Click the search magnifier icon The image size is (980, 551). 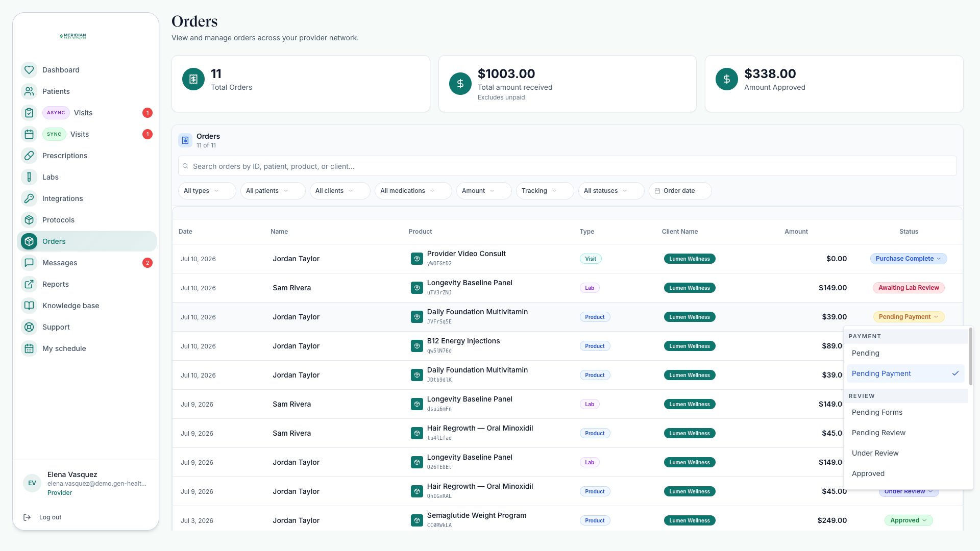186,166
